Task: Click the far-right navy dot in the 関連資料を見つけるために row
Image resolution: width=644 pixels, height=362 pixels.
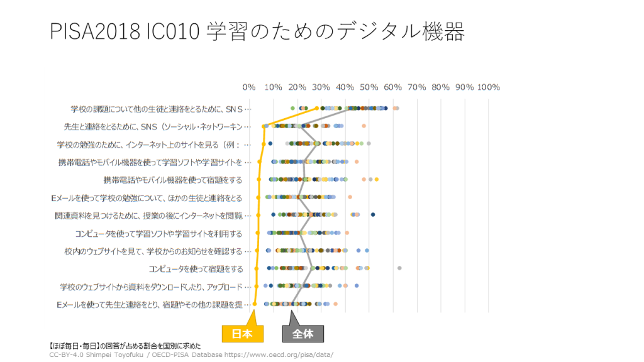Action: (373, 215)
